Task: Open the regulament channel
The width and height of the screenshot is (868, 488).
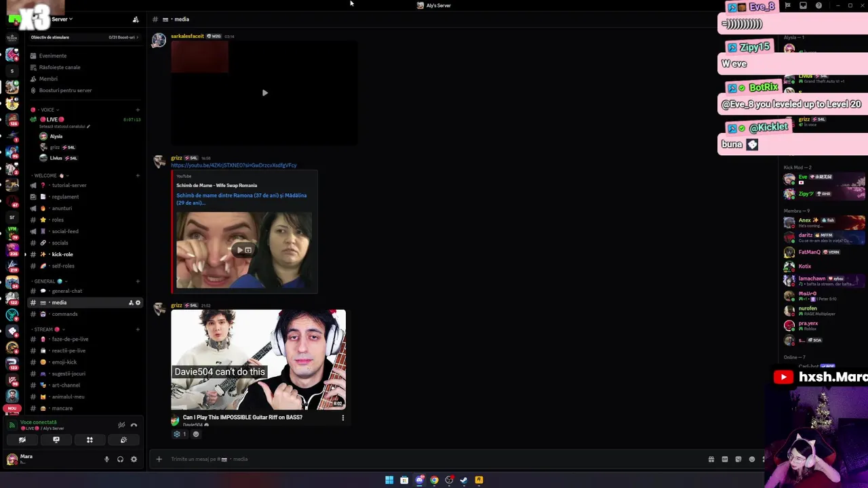Action: click(x=65, y=197)
